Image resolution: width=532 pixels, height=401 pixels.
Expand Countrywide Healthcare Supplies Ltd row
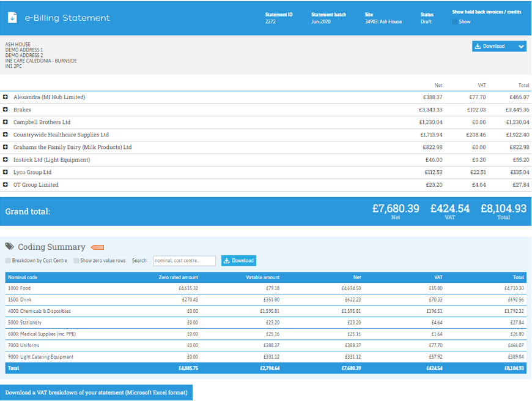click(6, 135)
